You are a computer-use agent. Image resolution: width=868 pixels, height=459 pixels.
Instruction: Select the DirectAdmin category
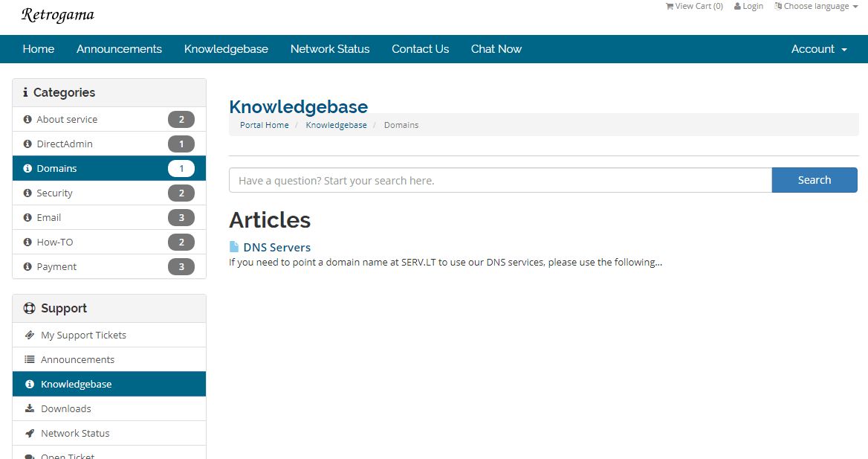pos(109,144)
